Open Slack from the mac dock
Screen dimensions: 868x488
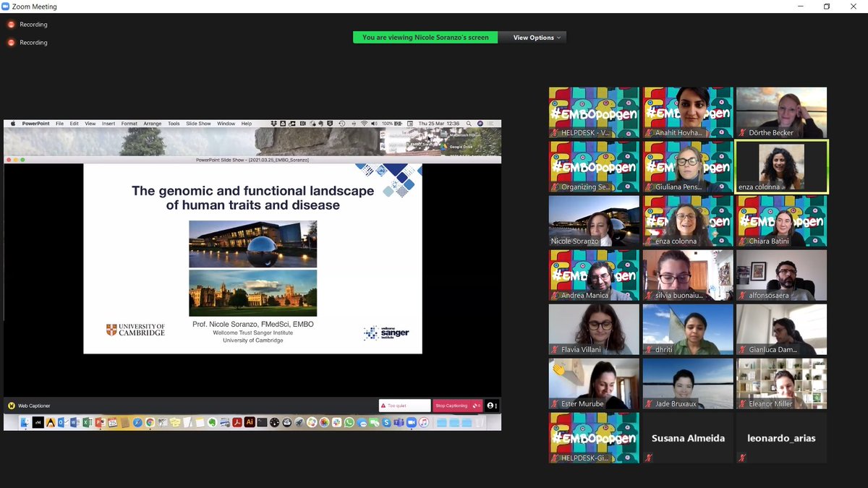[x=336, y=422]
